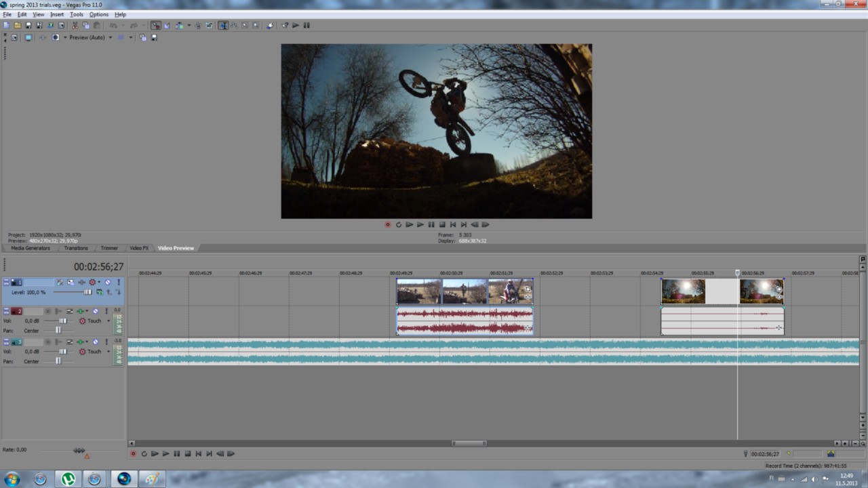Click the Cut scissors icon

[x=75, y=26]
